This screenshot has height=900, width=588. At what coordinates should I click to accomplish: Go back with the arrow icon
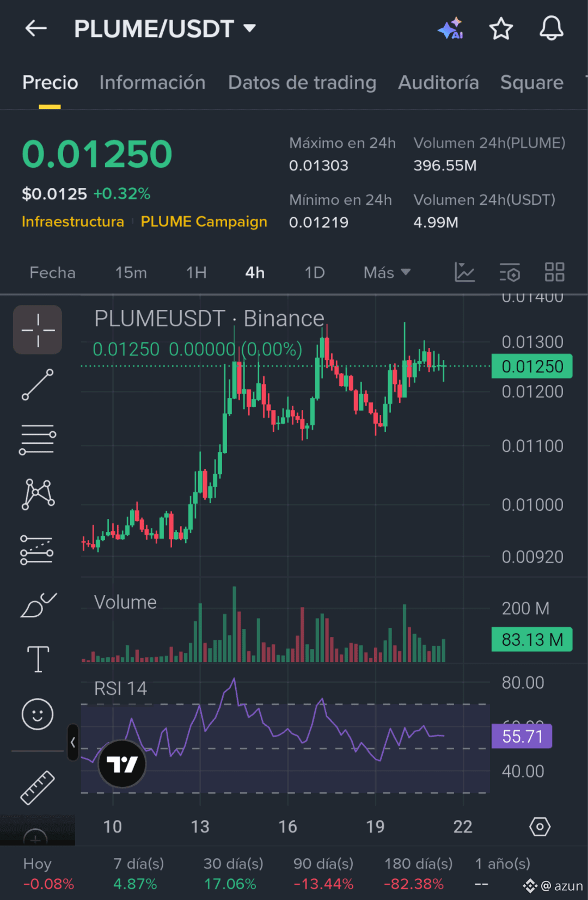[x=36, y=28]
